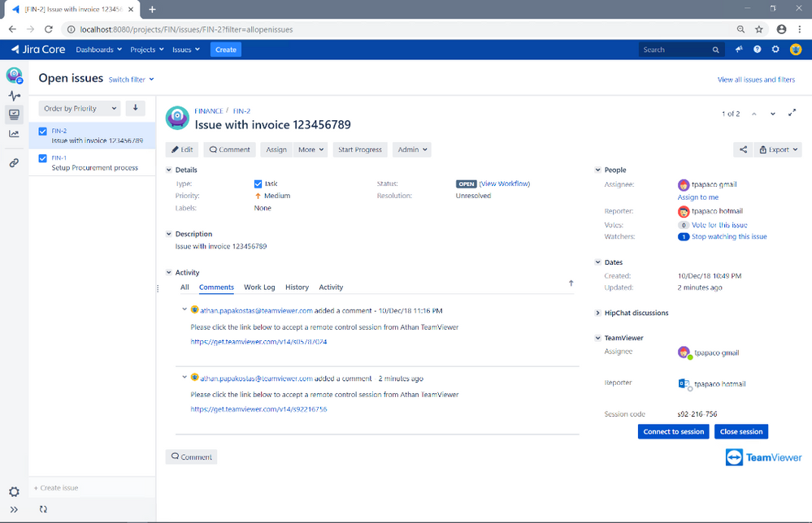Open the More actions dropdown

[x=310, y=149]
